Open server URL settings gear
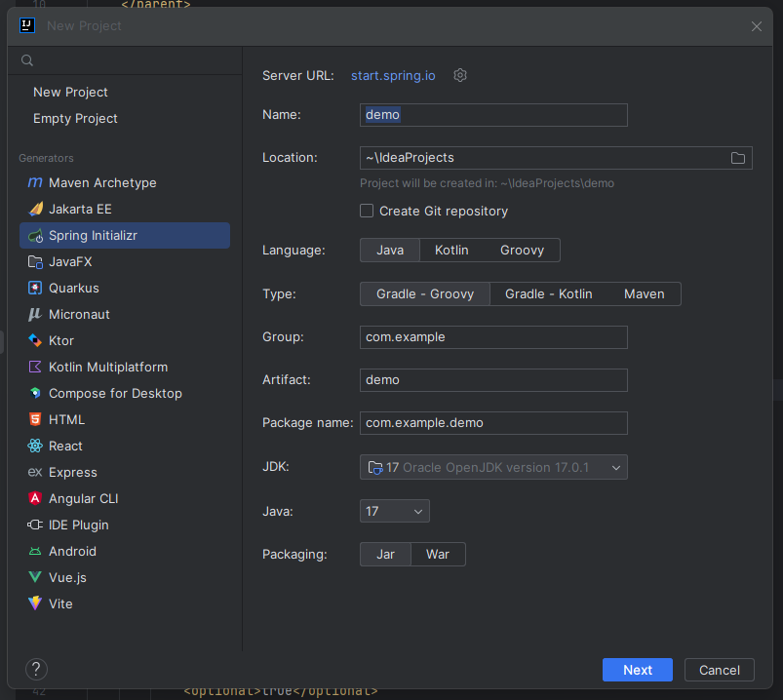 tap(460, 75)
